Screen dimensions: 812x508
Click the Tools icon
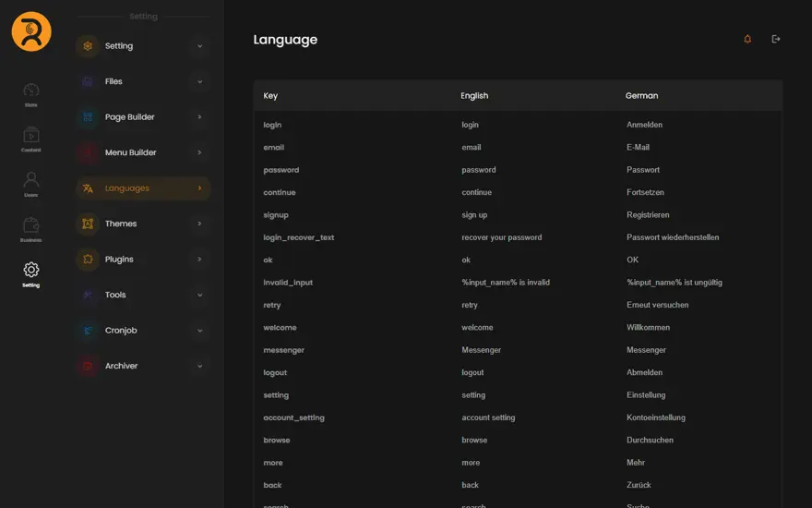88,295
